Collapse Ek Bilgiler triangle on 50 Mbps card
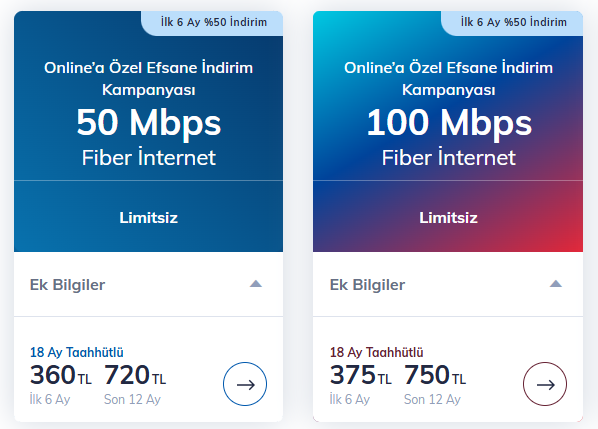Image resolution: width=598 pixels, height=429 pixels. pos(256,284)
